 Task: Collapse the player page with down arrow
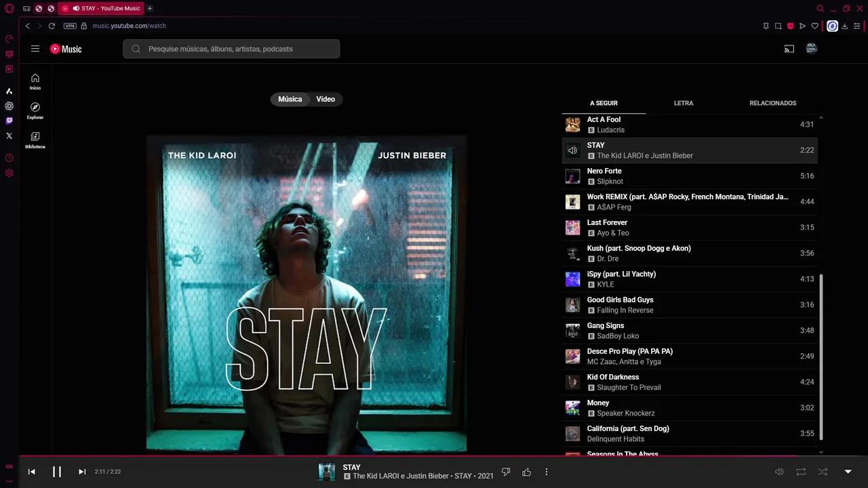click(x=848, y=472)
